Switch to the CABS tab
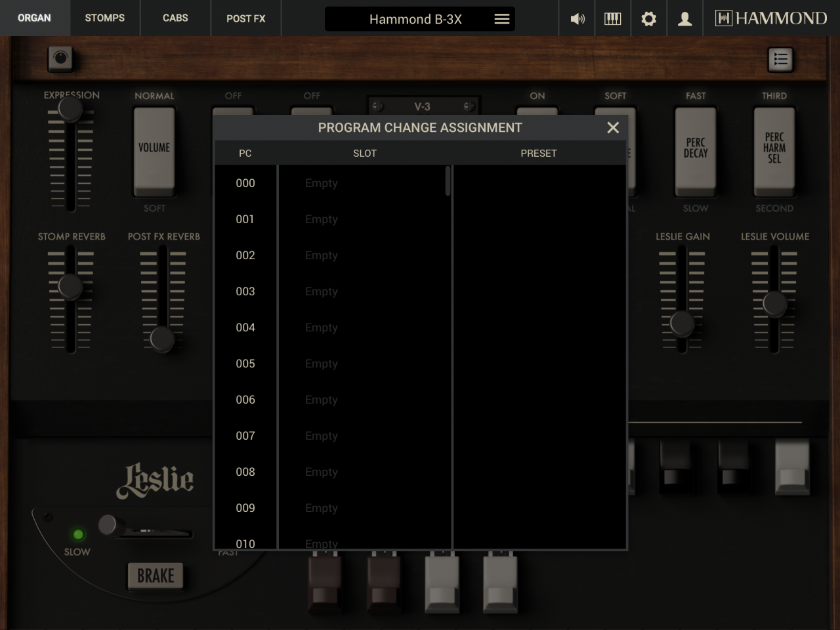 [x=175, y=18]
